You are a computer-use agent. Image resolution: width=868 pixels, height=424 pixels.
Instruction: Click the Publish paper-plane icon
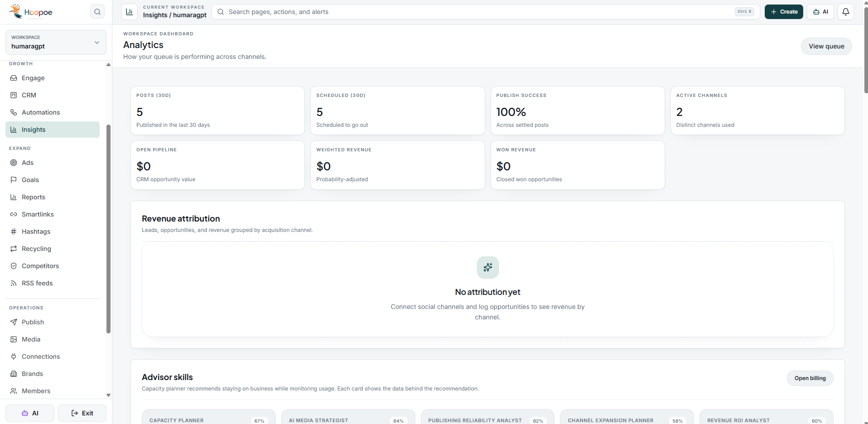14,322
